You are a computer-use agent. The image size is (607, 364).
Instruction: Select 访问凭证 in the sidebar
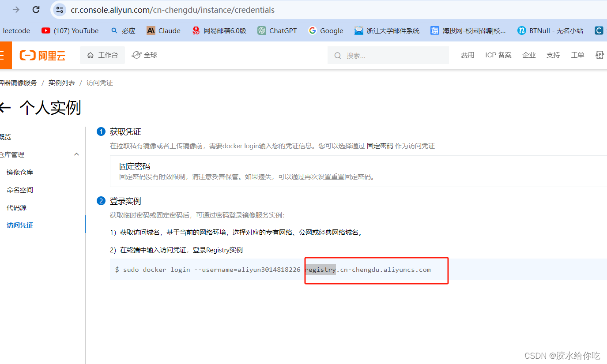pos(20,225)
